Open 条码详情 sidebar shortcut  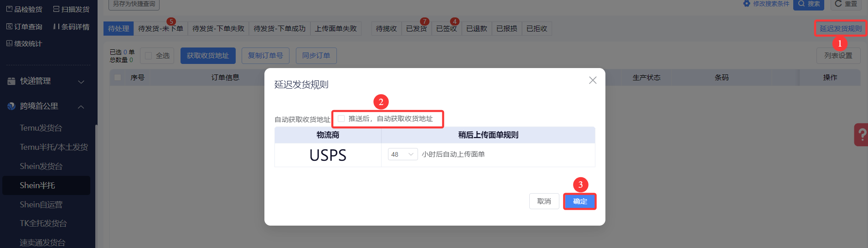(x=71, y=26)
